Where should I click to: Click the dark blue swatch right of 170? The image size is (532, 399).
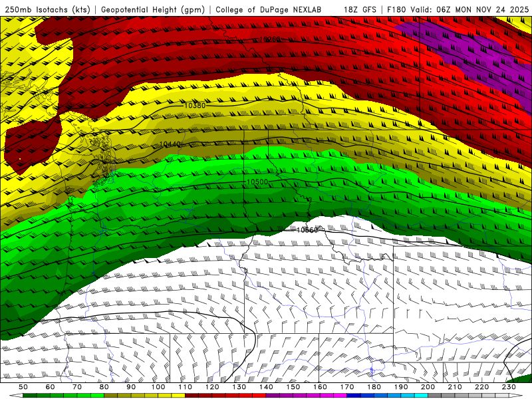click(x=354, y=396)
